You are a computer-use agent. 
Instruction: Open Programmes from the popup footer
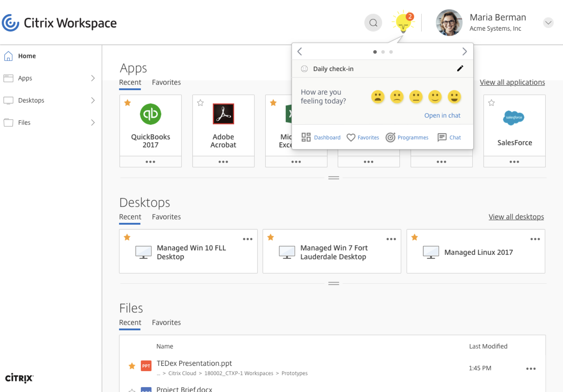click(x=407, y=137)
